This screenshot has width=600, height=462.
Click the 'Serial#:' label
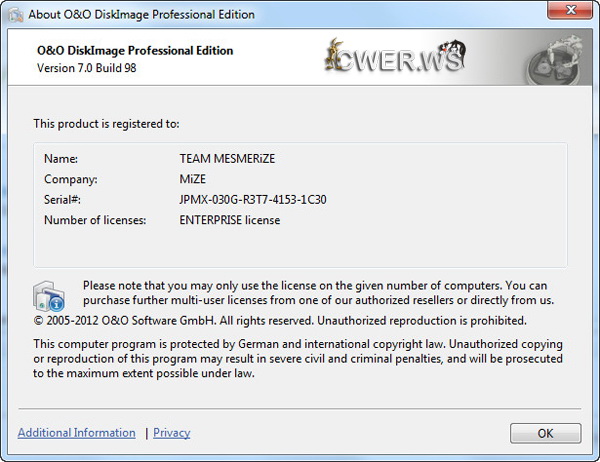pos(63,200)
